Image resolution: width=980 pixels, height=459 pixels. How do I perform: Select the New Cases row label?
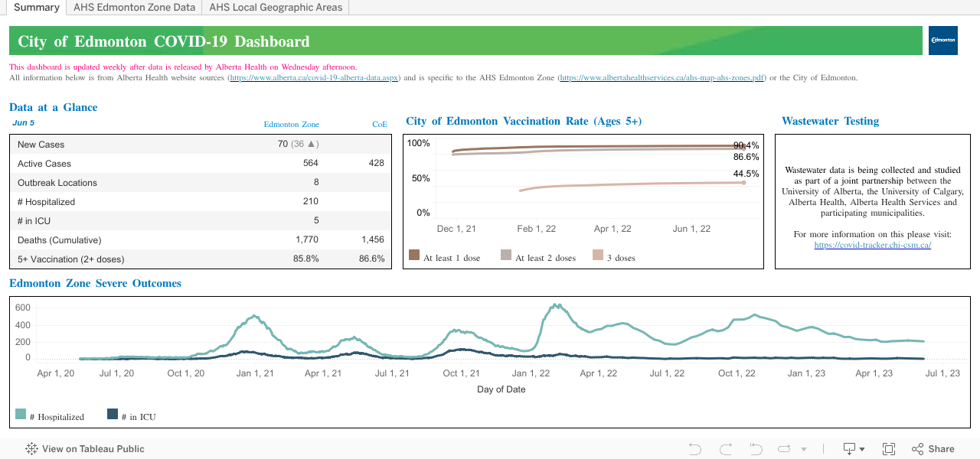pyautogui.click(x=41, y=144)
